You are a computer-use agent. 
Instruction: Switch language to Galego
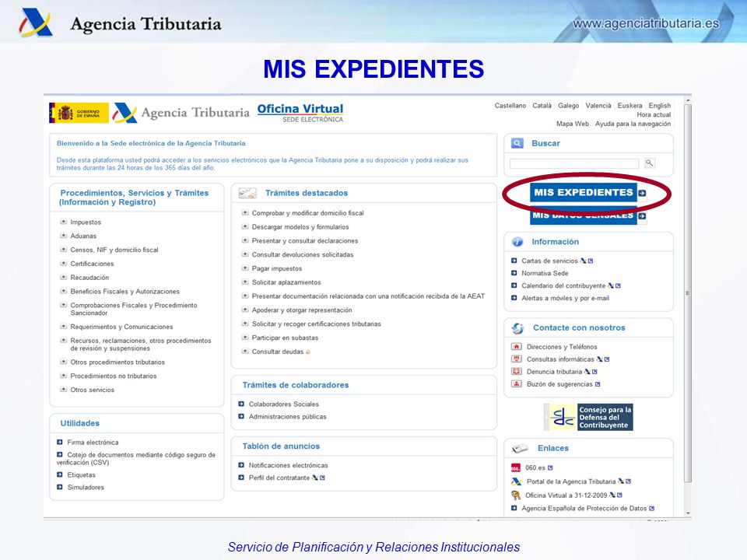point(568,106)
